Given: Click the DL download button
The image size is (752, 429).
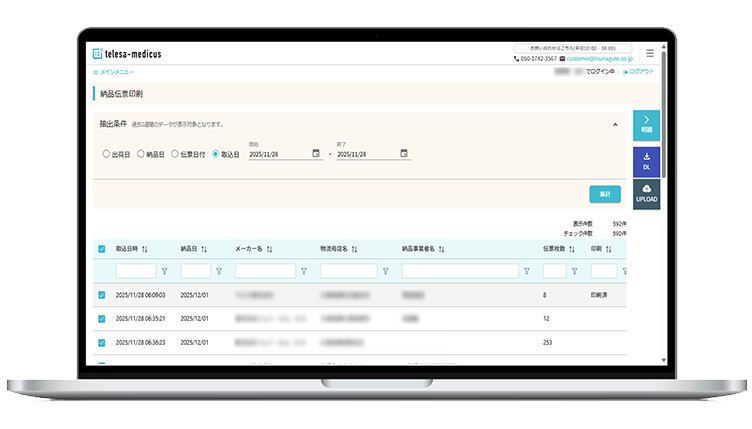Looking at the screenshot, I should (646, 161).
